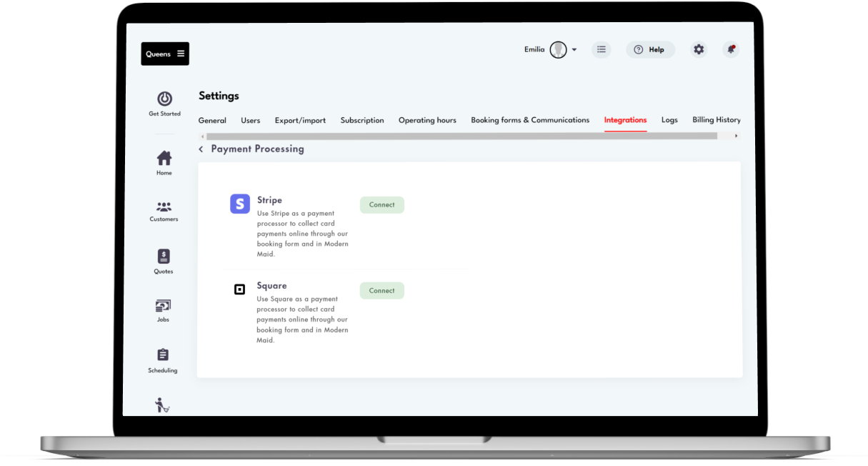Click the right arrow of tabs scrollbar

point(736,136)
